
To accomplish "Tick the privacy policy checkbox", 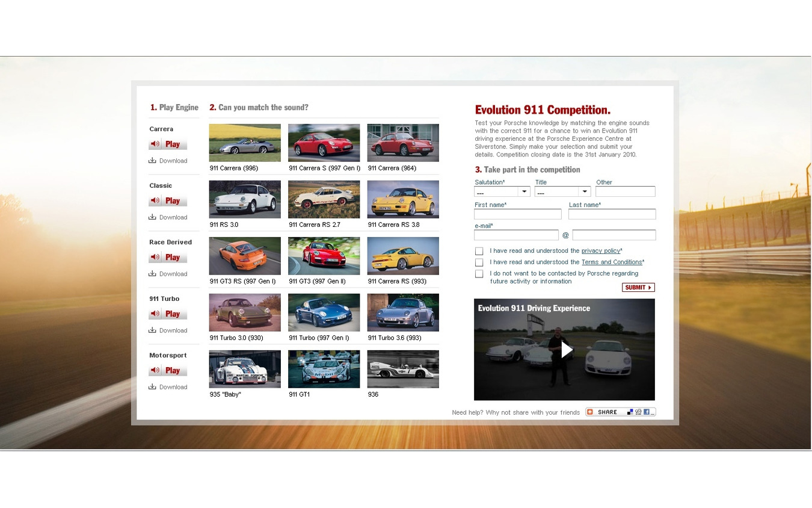I will 479,251.
